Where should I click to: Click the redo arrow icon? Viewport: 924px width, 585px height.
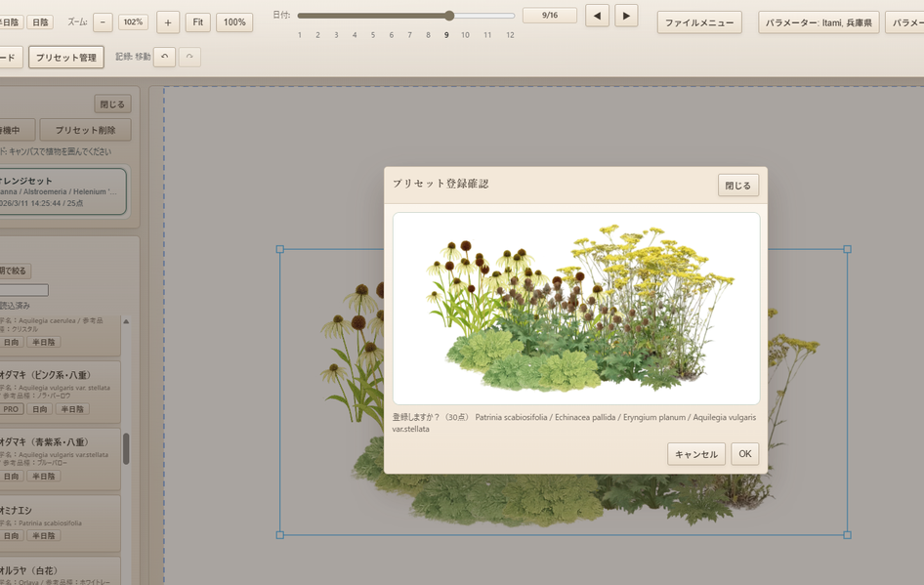189,58
